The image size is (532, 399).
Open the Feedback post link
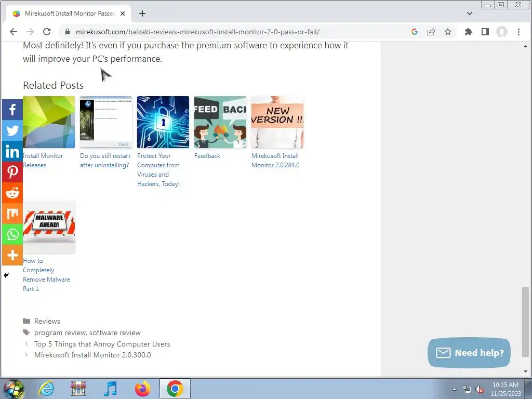click(x=207, y=156)
